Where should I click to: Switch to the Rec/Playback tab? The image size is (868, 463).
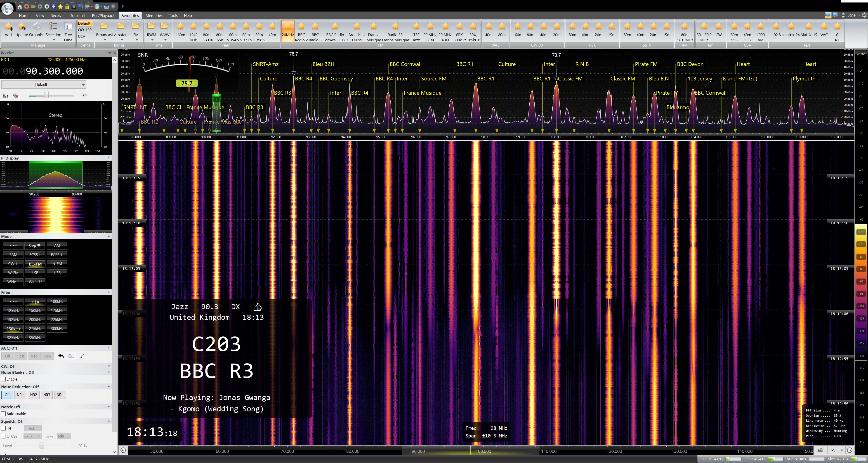click(x=103, y=16)
